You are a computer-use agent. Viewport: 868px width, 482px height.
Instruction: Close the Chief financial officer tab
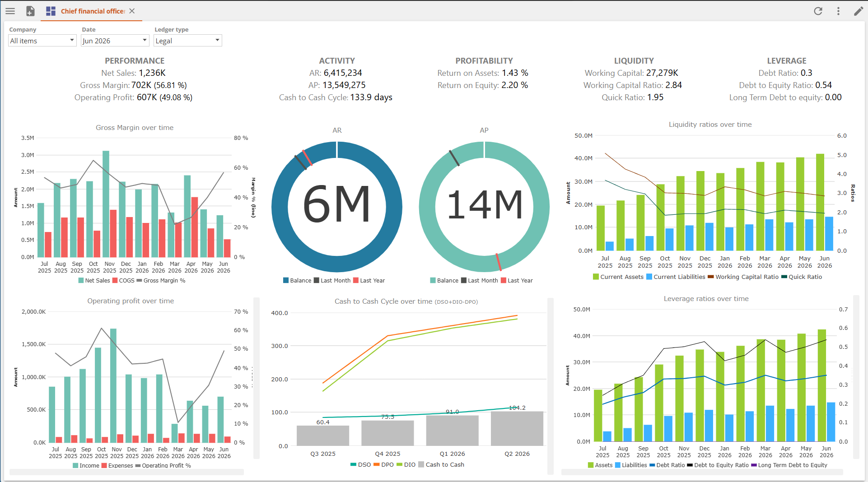[132, 11]
